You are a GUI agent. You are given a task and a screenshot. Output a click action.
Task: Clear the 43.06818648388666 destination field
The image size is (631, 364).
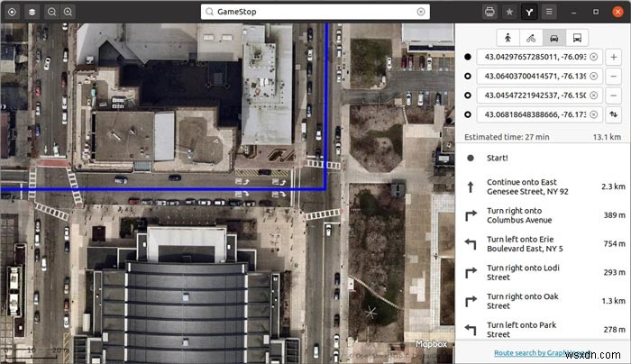click(x=593, y=114)
